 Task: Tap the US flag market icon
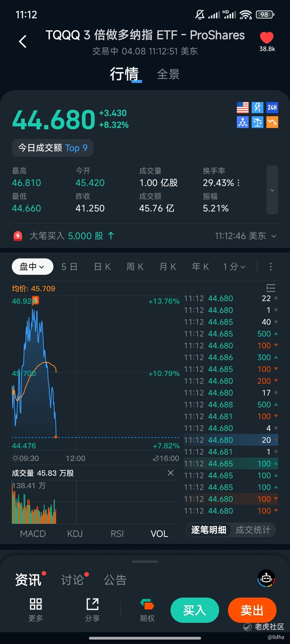pyautogui.click(x=243, y=108)
